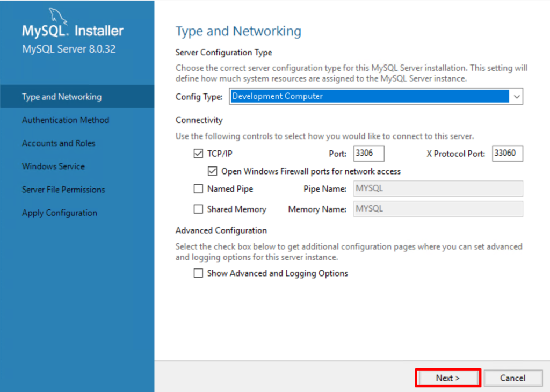Click the "Advanced Configuration" section label
Viewport: 550px width, 392px height.
coord(221,230)
